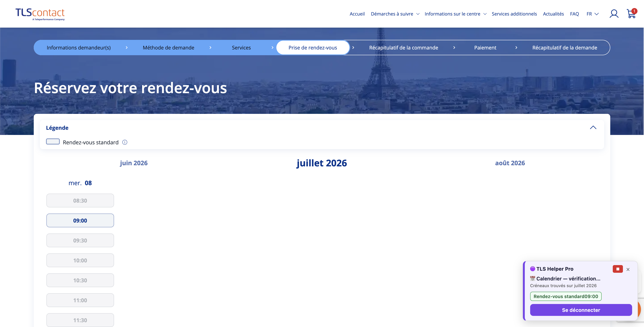The width and height of the screenshot is (644, 327).
Task: Open the shopping cart icon
Action: (631, 14)
